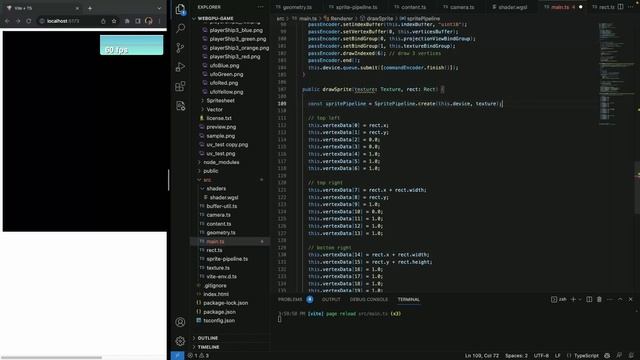Open the Explorer view in activity bar
Screen dimensions: 640x360
[x=180, y=9]
